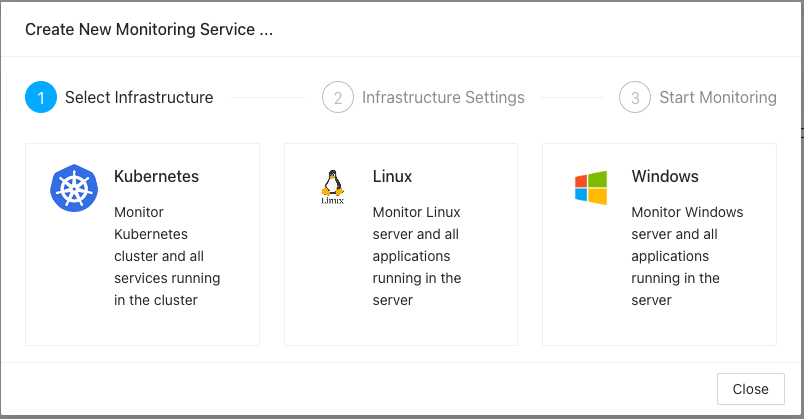Click the Kubernetes helm wheel icon
Viewport: 804px width, 419px height.
74,188
